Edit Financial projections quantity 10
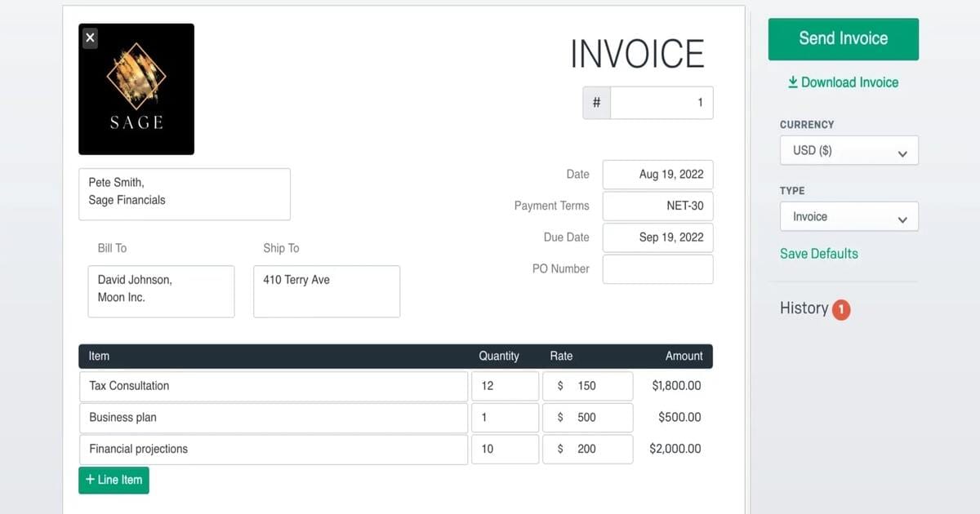Screen dimensions: 980x514 (505, 450)
